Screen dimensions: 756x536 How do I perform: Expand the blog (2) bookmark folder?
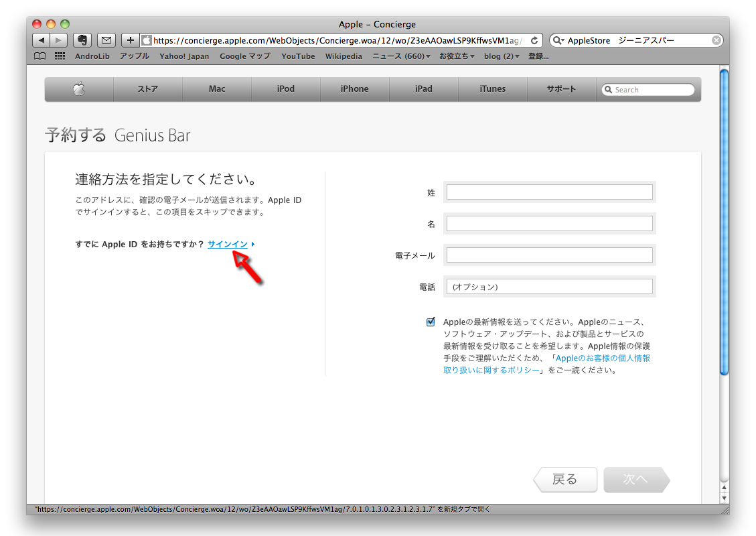pos(502,56)
